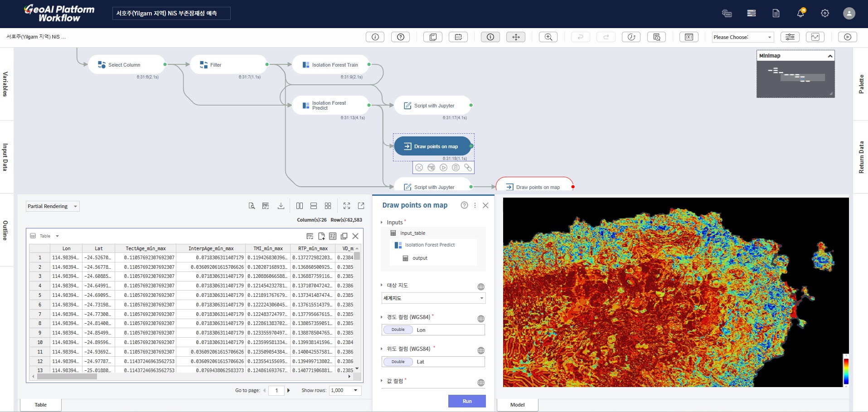Image resolution: width=868 pixels, height=412 pixels.
Task: Open the schedule calendar toolbar icon
Action: [x=458, y=37]
